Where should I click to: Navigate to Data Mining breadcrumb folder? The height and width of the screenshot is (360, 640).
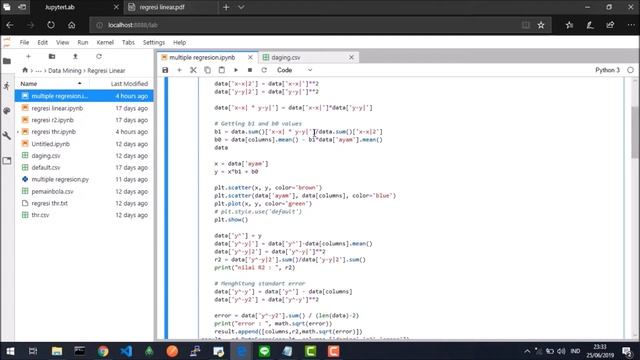pos(64,71)
